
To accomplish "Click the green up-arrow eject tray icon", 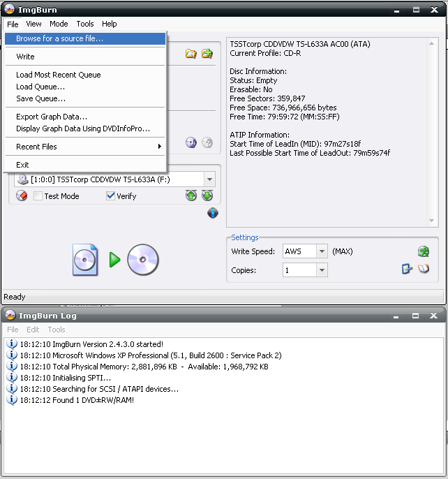I will point(191,196).
